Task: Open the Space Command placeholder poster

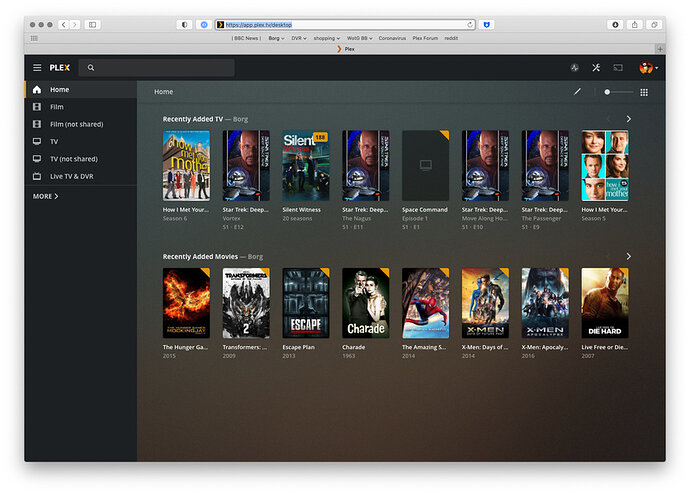Action: (426, 166)
